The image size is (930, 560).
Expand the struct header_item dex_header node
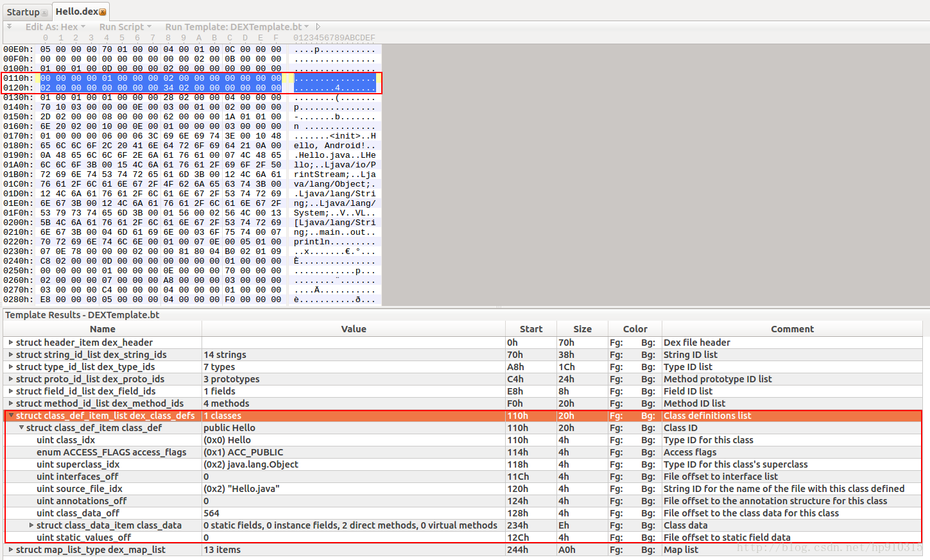coord(11,343)
